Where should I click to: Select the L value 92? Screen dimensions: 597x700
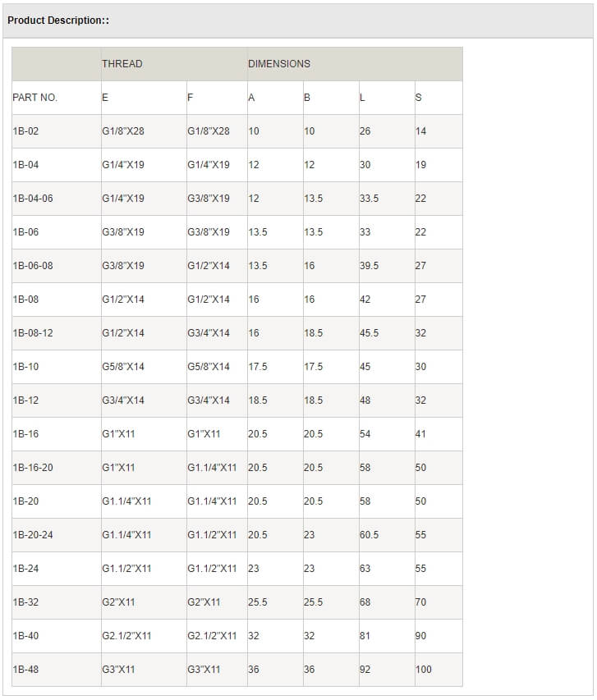pos(365,670)
